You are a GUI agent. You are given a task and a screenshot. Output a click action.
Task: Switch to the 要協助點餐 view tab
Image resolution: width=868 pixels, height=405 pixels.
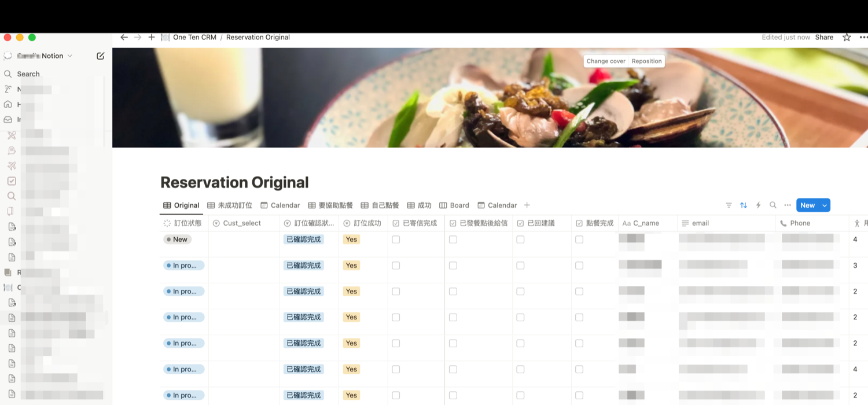pyautogui.click(x=330, y=205)
